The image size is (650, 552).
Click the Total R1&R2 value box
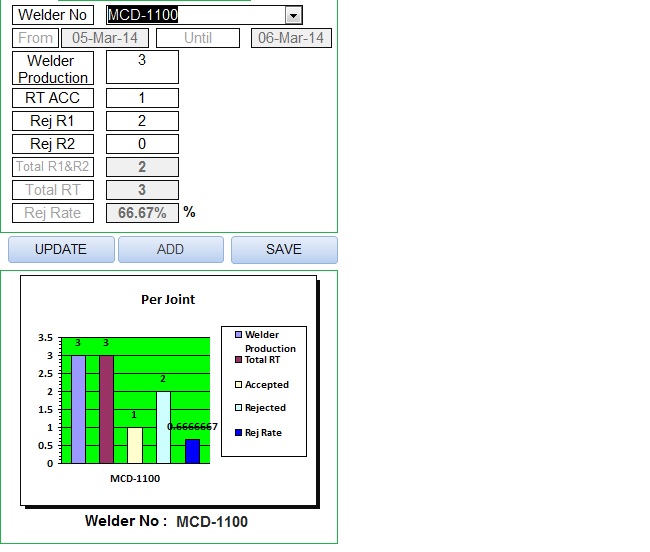(142, 167)
